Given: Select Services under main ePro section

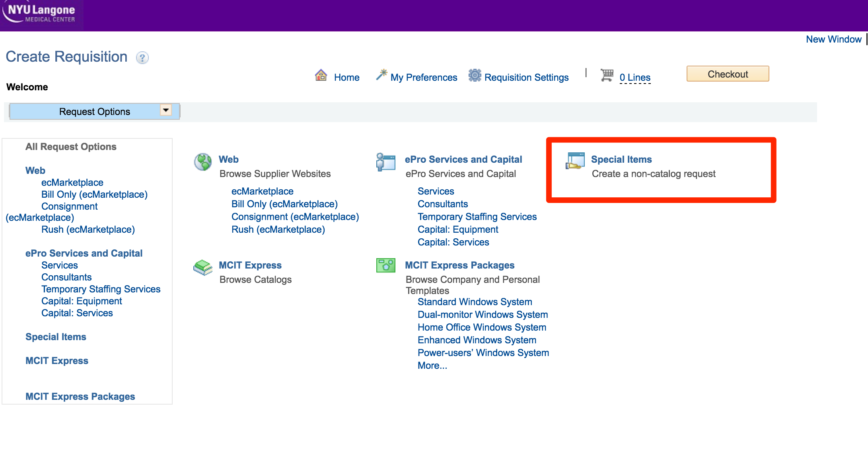Looking at the screenshot, I should click(x=436, y=191).
